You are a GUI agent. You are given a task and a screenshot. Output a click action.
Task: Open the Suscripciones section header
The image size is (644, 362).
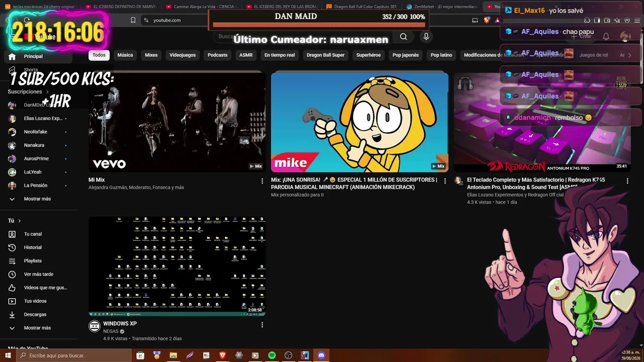pyautogui.click(x=28, y=92)
